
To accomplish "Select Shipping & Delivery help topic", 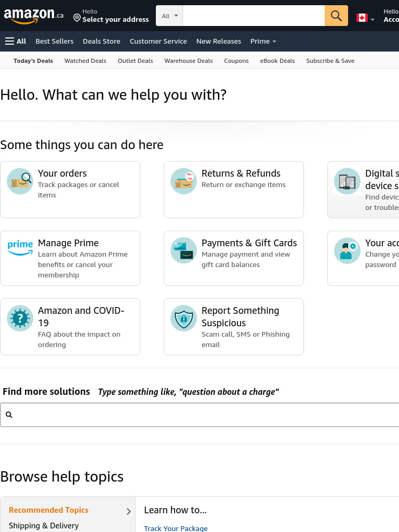I will 44,526.
